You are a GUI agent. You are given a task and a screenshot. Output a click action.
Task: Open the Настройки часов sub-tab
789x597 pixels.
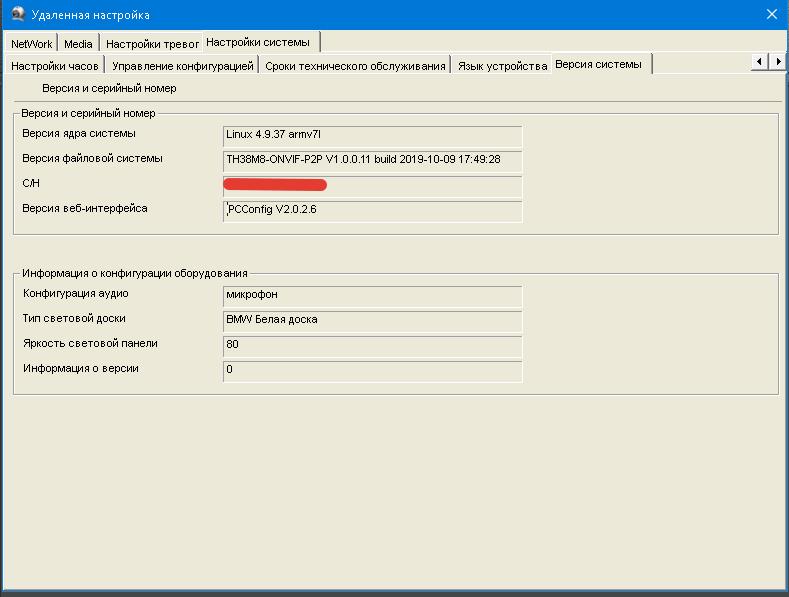(55, 66)
